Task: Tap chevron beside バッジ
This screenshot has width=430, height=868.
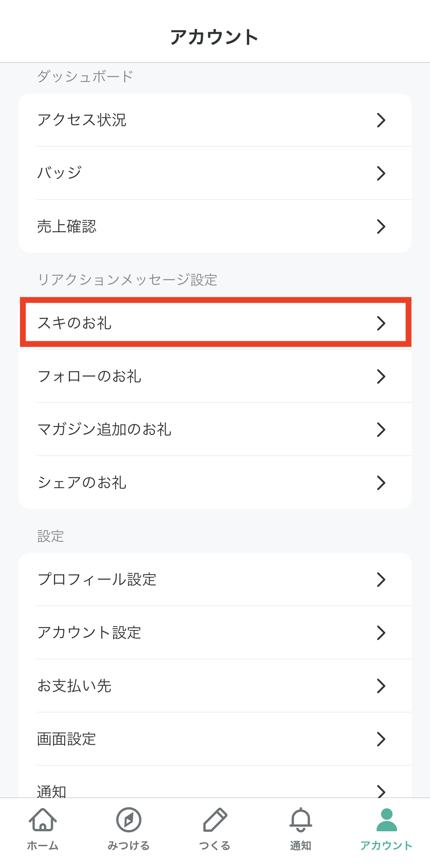Action: (381, 173)
